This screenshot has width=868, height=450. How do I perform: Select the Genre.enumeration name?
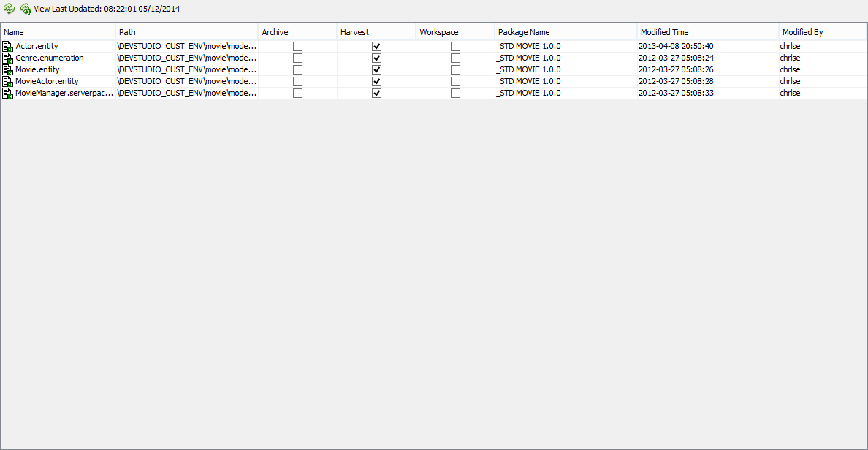pos(49,58)
